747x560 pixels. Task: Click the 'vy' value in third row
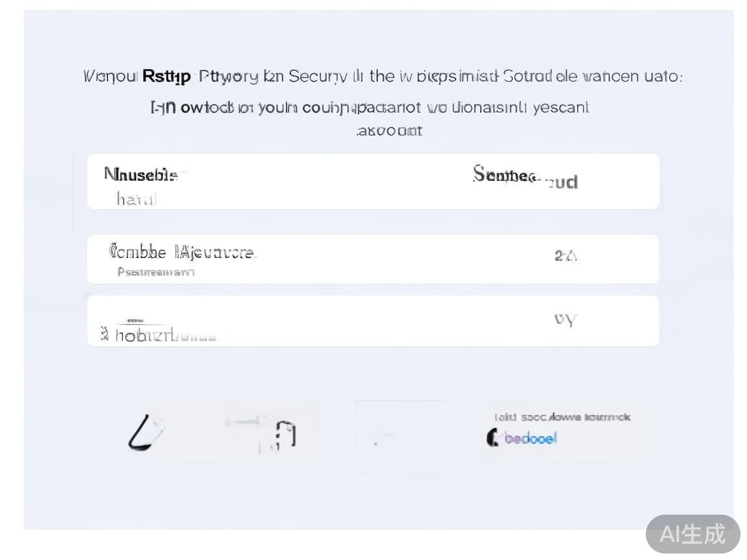pos(565,319)
